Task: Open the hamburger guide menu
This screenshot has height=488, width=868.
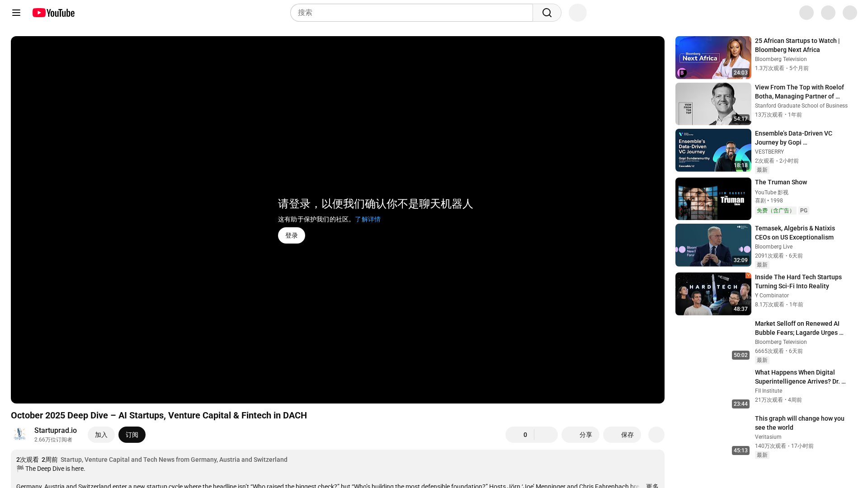Action: (x=16, y=13)
